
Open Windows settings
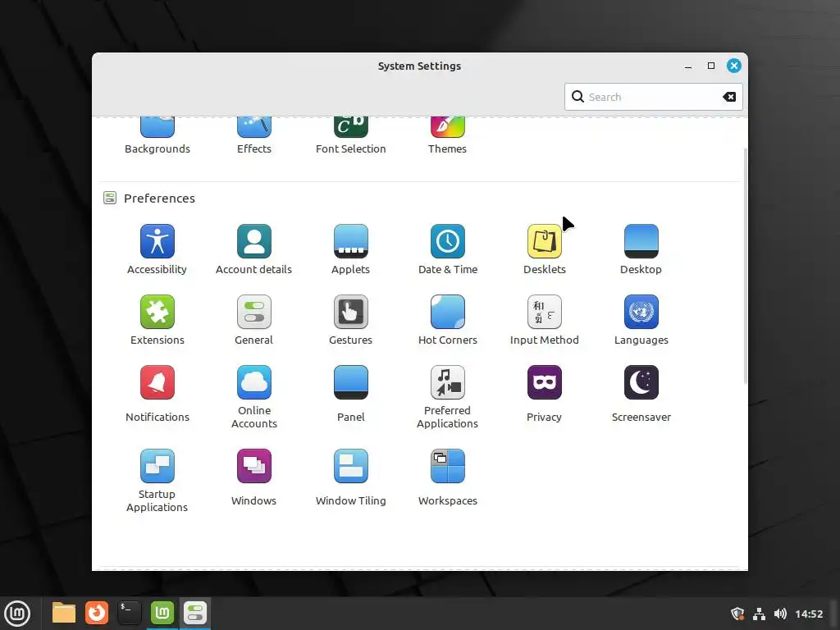254,478
